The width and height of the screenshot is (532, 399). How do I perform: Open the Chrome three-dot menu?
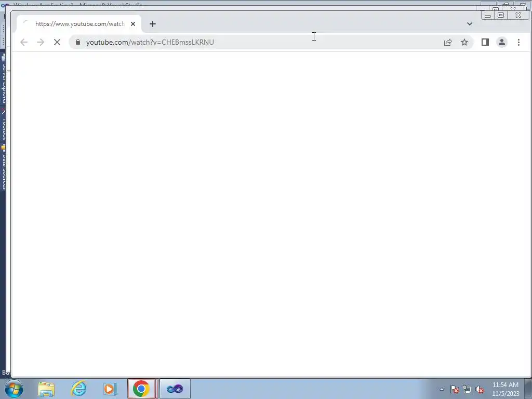coord(518,42)
